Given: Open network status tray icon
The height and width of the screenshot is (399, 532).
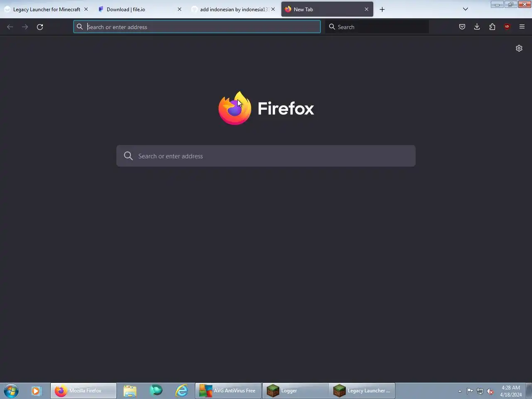Looking at the screenshot, I should pyautogui.click(x=480, y=391).
